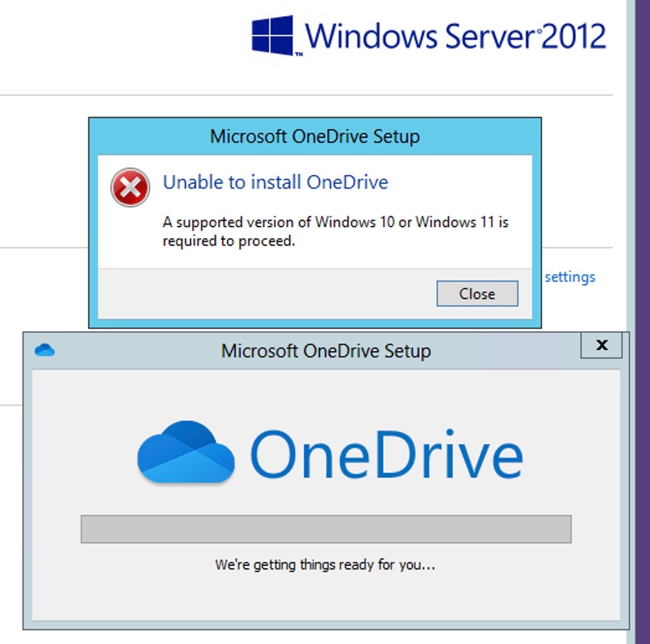
Task: Click the large OneDrive cloud logo
Action: point(186,452)
